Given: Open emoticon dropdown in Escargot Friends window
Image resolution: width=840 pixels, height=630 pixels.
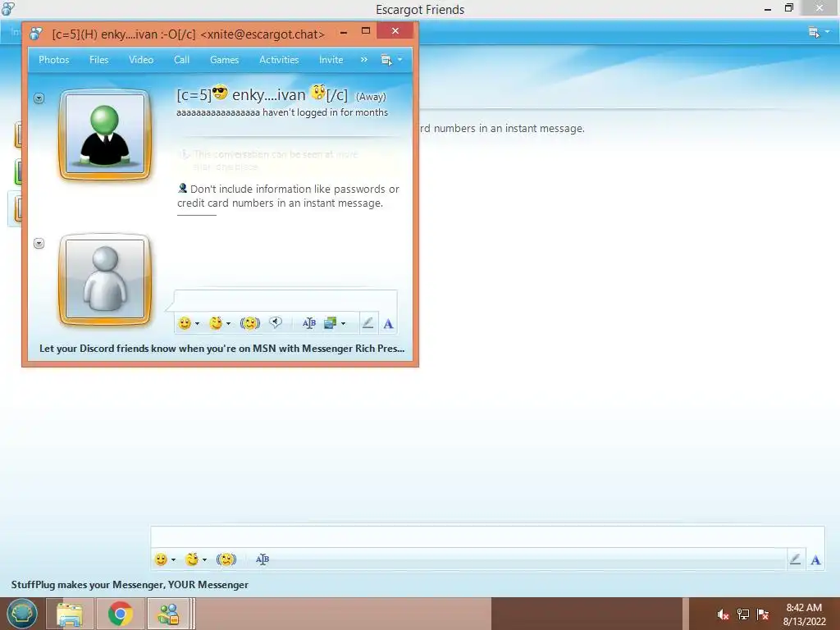Looking at the screenshot, I should point(174,559).
